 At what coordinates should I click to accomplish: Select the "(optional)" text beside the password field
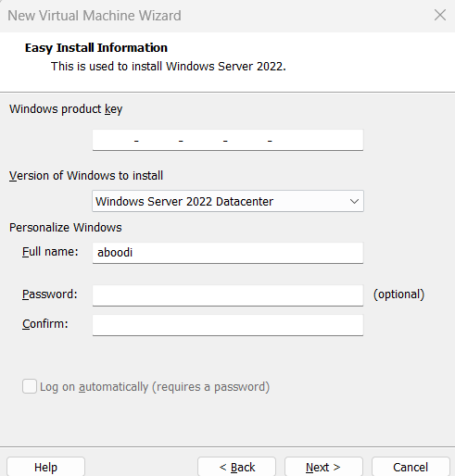click(x=398, y=294)
